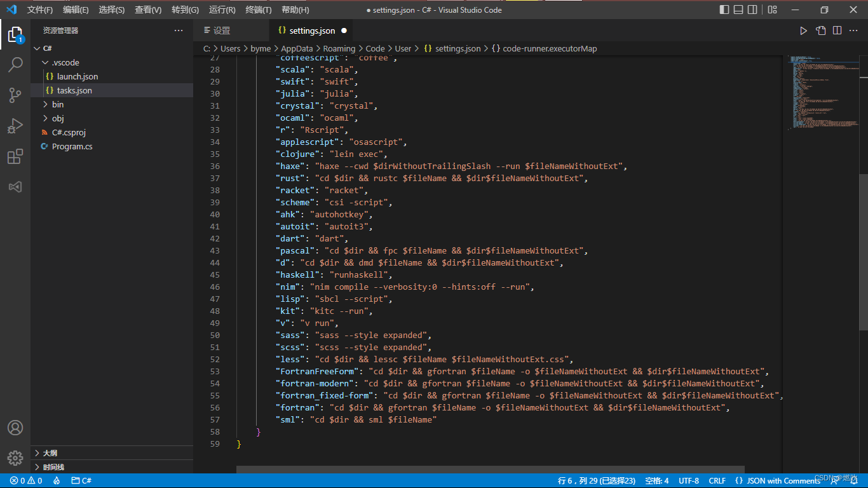
Task: Click the errors and warnings status indicator
Action: [26, 481]
